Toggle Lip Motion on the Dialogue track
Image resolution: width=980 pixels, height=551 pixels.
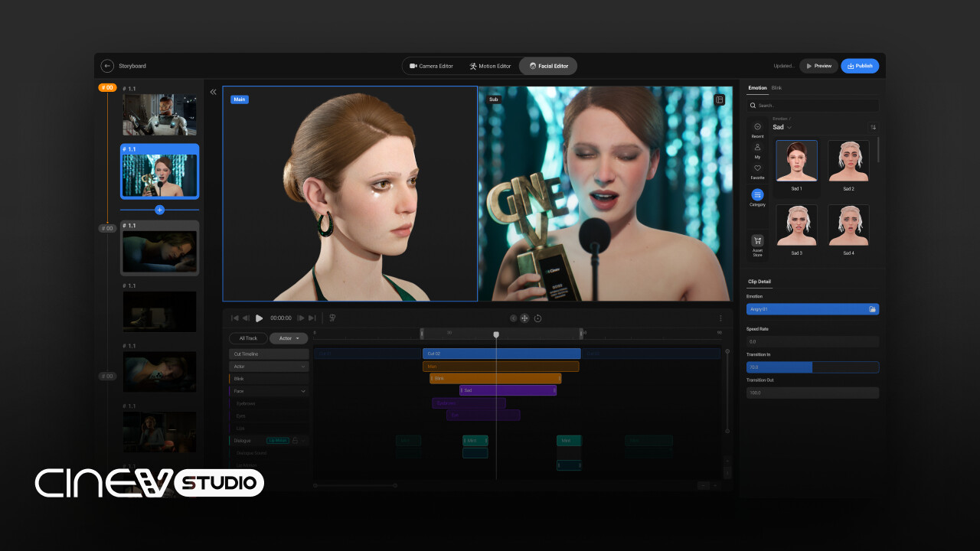(x=278, y=441)
